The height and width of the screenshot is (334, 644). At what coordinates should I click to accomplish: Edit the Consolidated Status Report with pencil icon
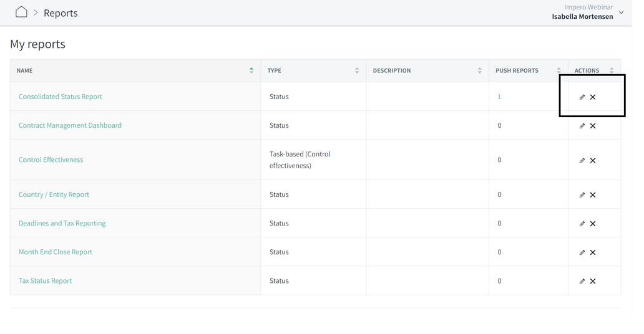(582, 97)
